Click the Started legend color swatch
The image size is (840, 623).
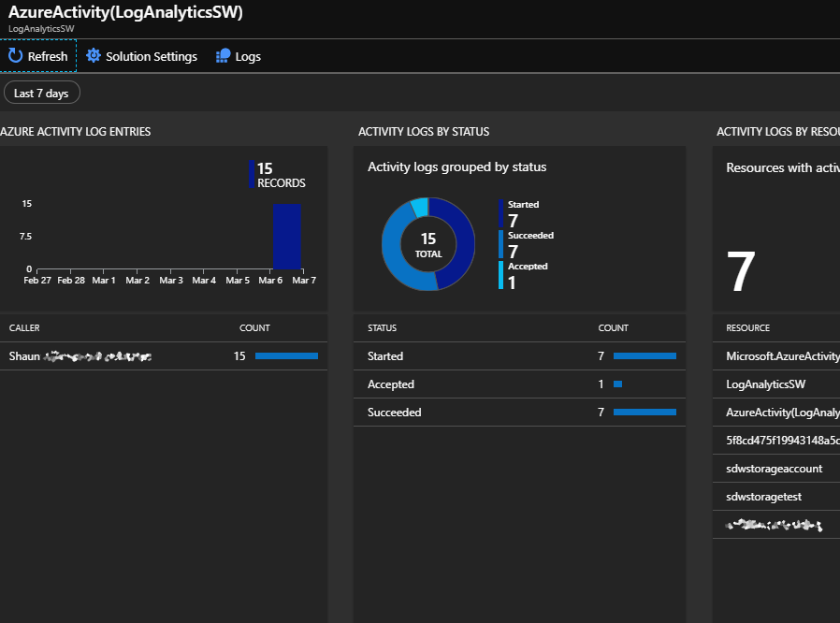coord(501,214)
